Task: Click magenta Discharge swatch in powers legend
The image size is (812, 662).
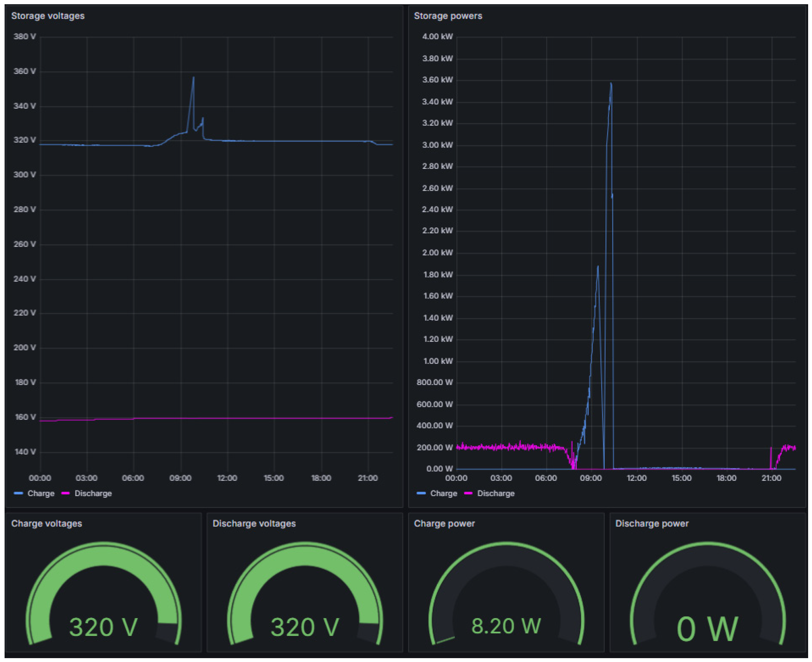Action: 468,493
